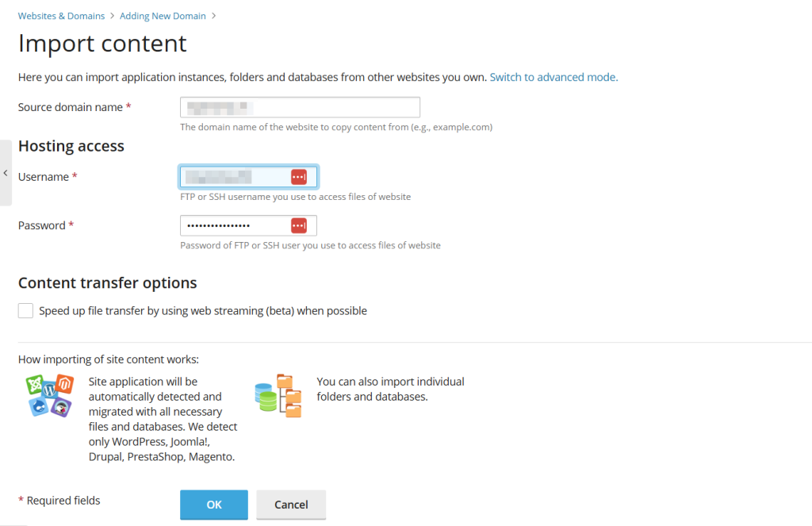
Task: Click the LastPass icon in the Password field
Action: [299, 225]
